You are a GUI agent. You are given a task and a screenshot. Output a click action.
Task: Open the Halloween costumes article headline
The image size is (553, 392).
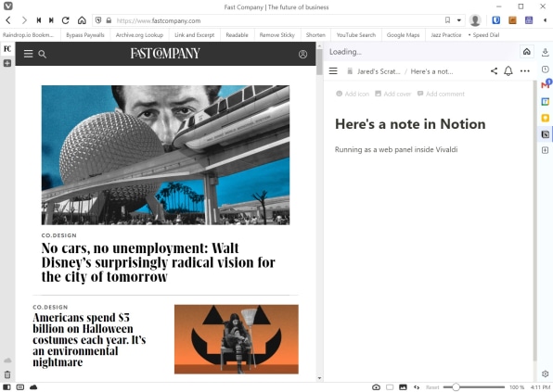(x=89, y=339)
